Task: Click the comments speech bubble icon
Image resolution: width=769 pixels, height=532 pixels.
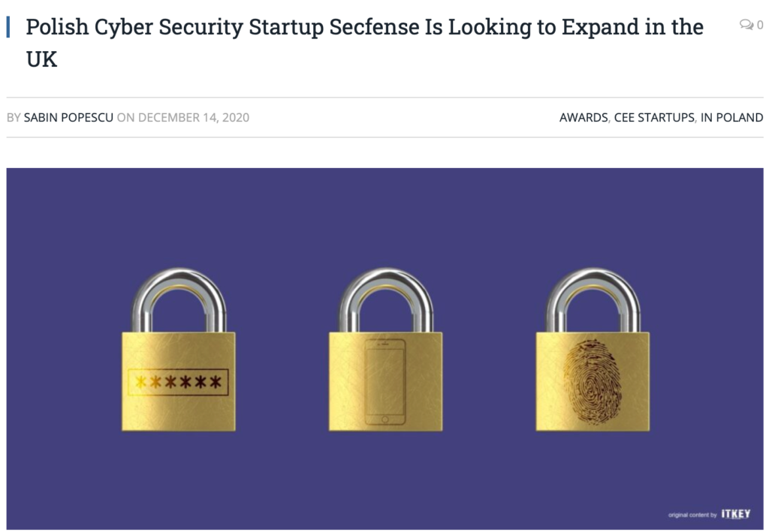Action: click(746, 25)
